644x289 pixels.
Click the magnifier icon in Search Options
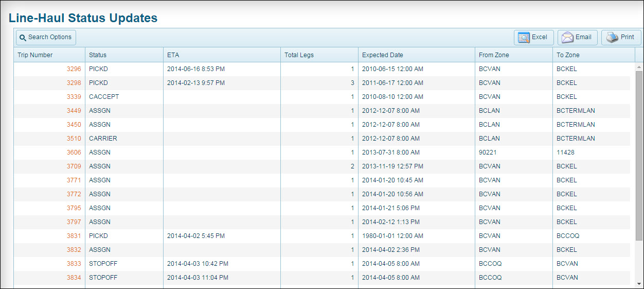[23, 38]
